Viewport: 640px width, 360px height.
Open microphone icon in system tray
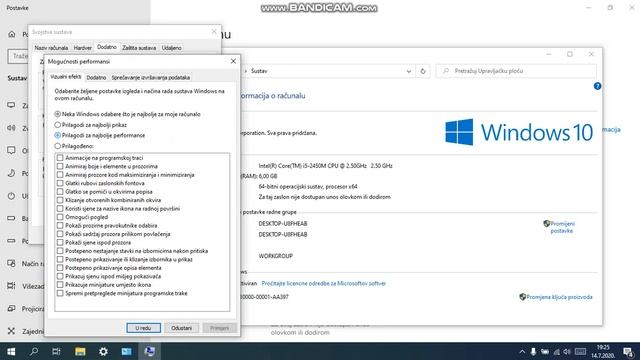[x=533, y=351]
